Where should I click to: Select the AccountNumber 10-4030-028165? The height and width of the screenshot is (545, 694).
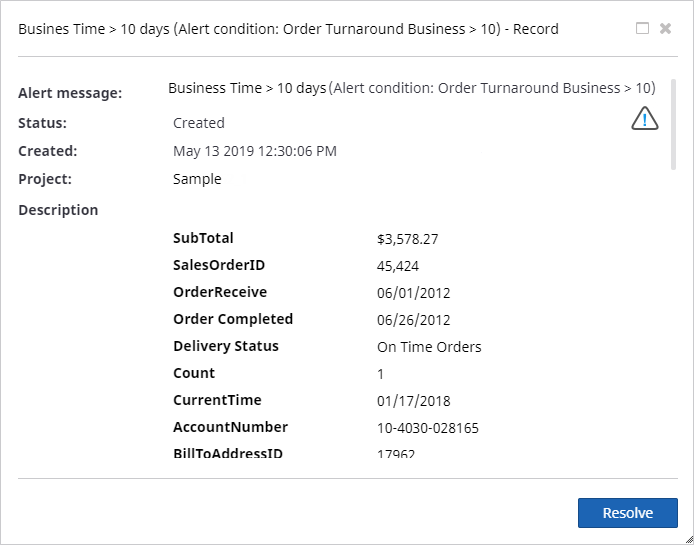point(428,428)
